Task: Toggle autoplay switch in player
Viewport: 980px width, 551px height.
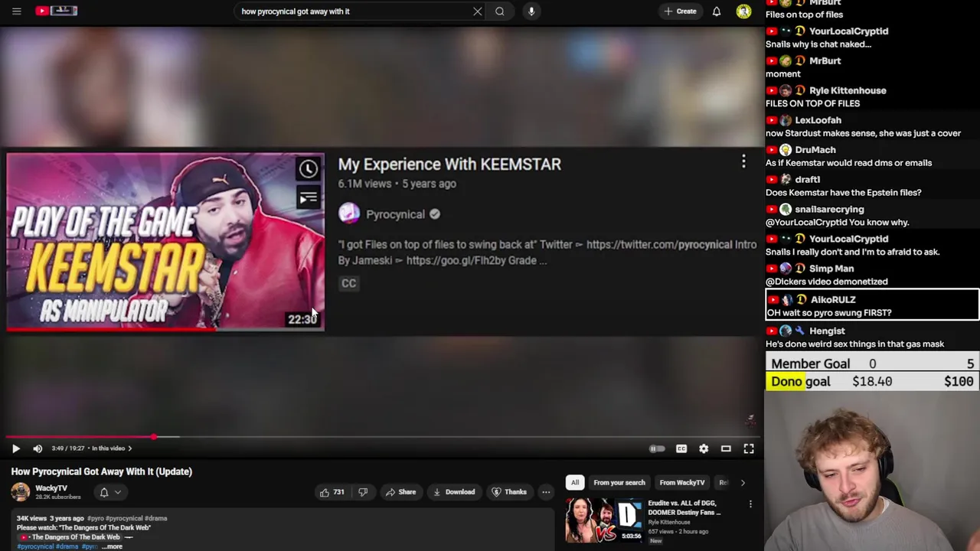Action: [x=657, y=448]
